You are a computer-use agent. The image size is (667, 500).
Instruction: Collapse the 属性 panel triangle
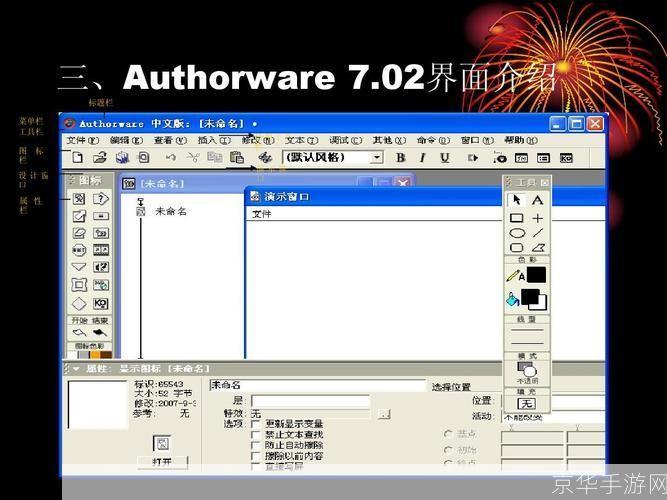click(x=76, y=369)
